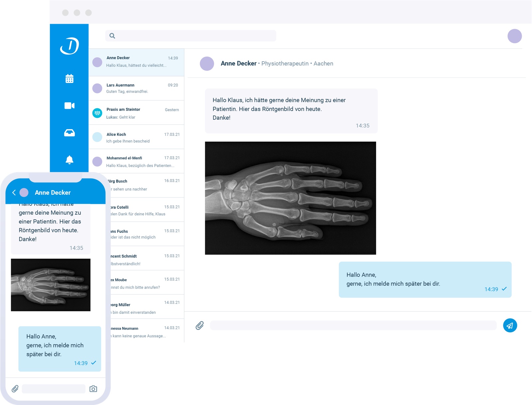Open the video call icon in the sidebar
The height and width of the screenshot is (405, 532).
(69, 106)
